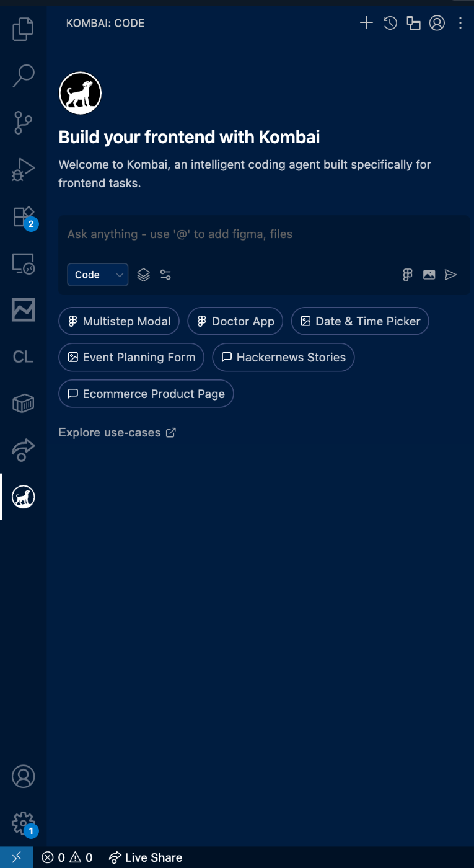The width and height of the screenshot is (474, 868).
Task: Attach an image via picture icon
Action: pyautogui.click(x=429, y=275)
